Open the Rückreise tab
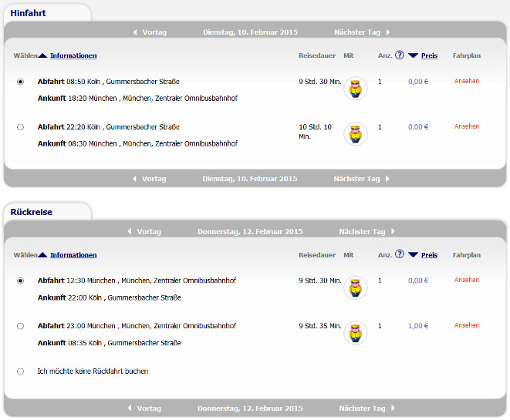The width and height of the screenshot is (510, 420). click(32, 212)
